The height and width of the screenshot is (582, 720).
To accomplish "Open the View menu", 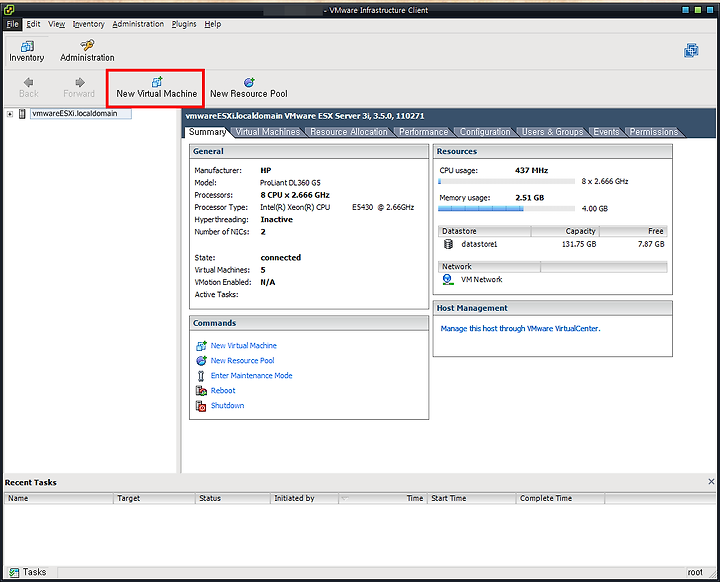I will click(x=56, y=24).
